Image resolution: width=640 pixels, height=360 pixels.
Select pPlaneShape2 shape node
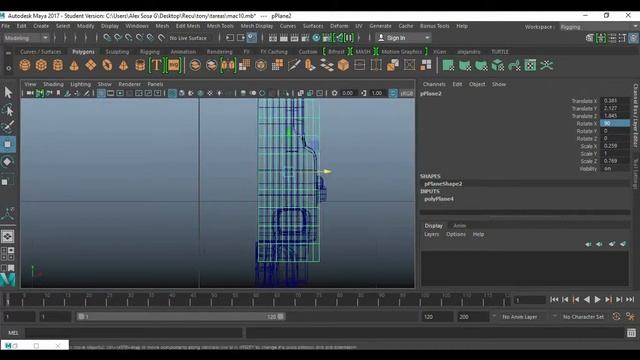point(443,184)
